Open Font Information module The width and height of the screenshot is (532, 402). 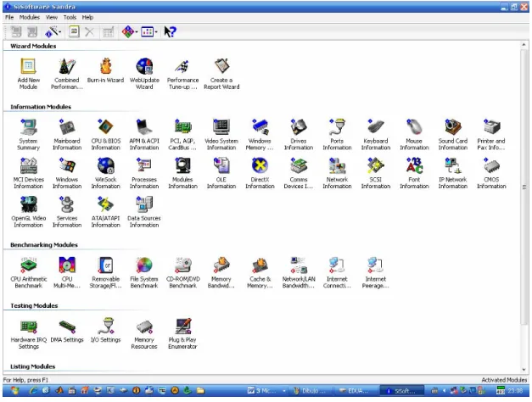(414, 173)
